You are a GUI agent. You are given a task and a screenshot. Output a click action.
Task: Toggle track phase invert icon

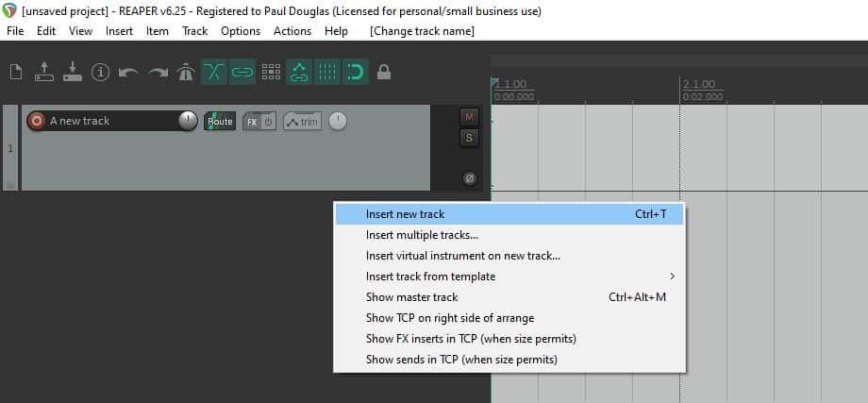point(470,178)
